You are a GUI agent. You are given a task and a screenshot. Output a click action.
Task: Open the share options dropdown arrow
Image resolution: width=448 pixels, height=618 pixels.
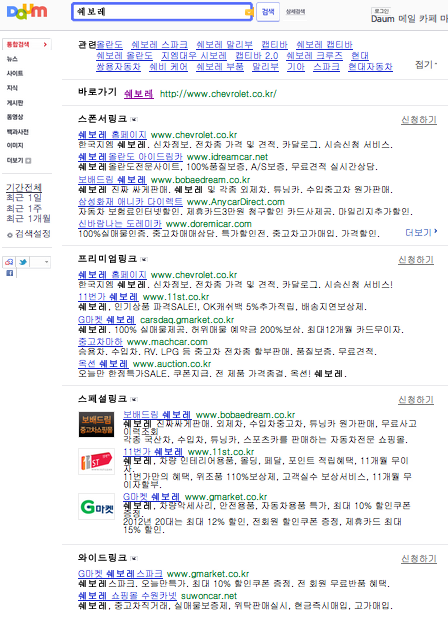[46, 262]
